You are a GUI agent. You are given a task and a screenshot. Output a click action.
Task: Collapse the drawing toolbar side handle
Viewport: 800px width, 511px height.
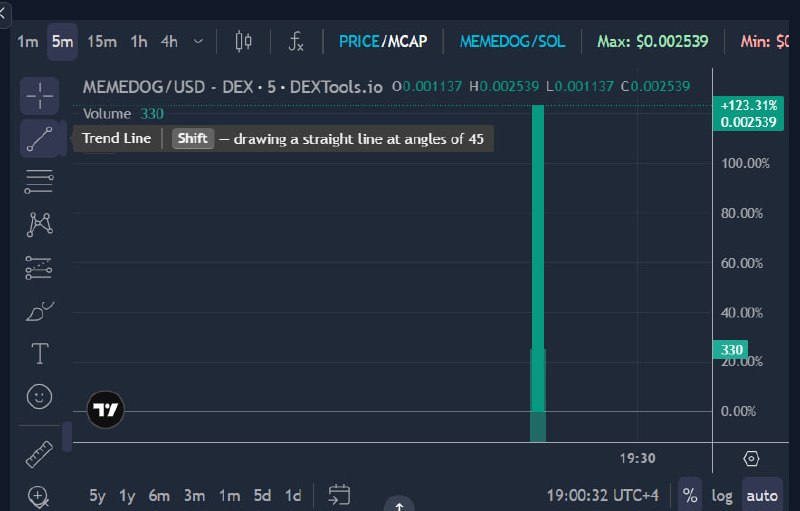pyautogui.click(x=67, y=437)
